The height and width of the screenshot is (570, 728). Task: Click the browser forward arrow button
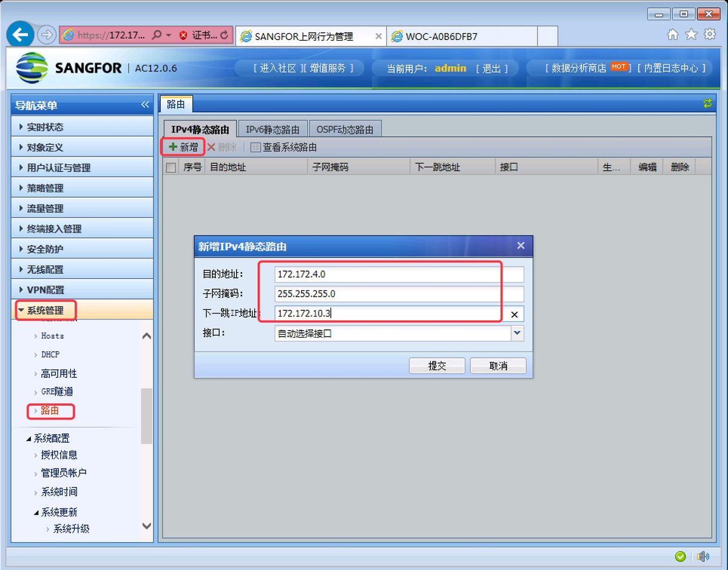[47, 35]
